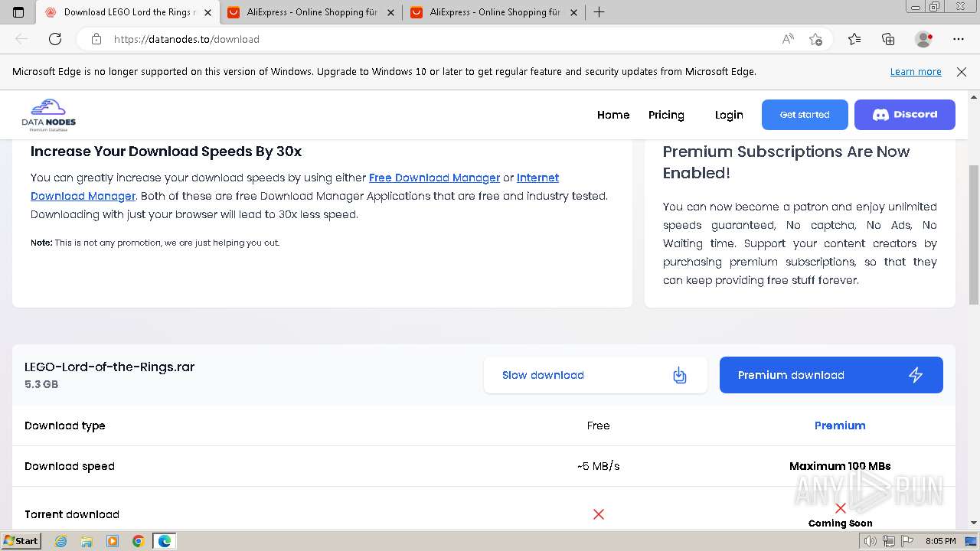
Task: Click the Data Nodes logo
Action: 49,115
